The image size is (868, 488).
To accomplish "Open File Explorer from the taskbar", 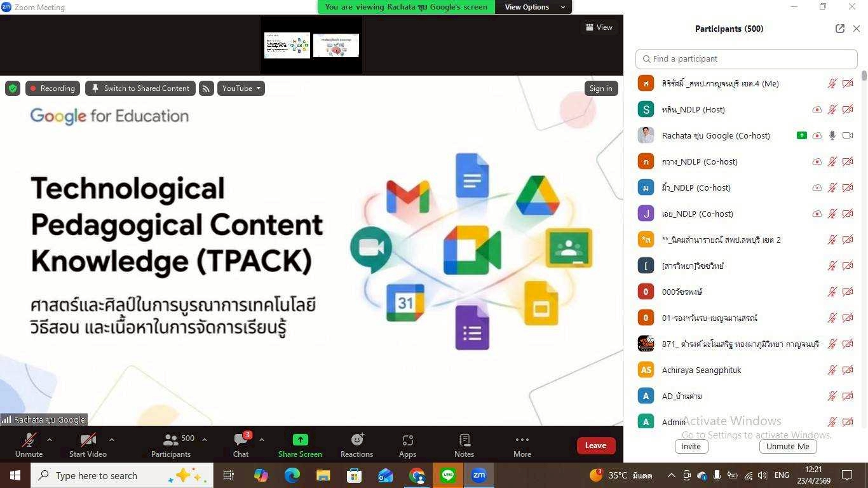I will [323, 475].
